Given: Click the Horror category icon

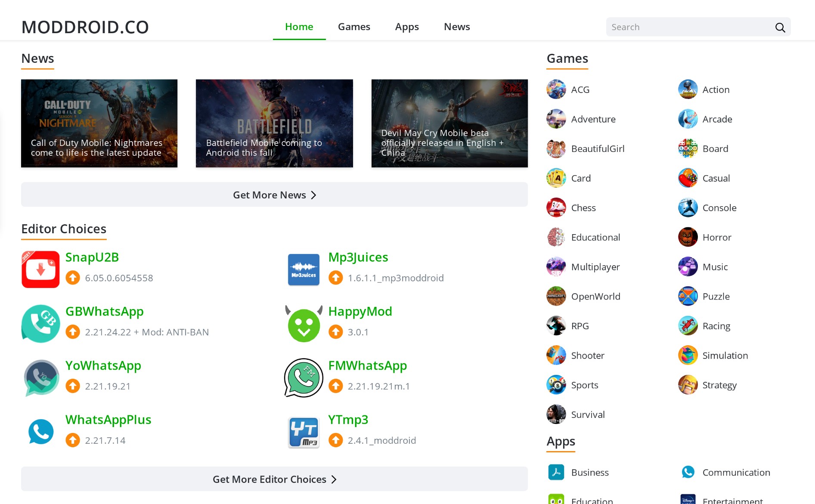Looking at the screenshot, I should tap(688, 237).
